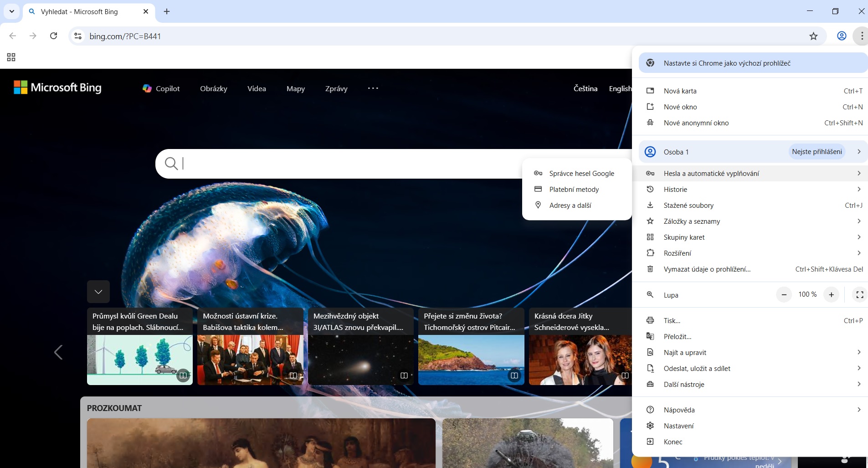Screen dimensions: 868x468
Task: Click the bookmark star icon in address bar
Action: click(x=813, y=36)
